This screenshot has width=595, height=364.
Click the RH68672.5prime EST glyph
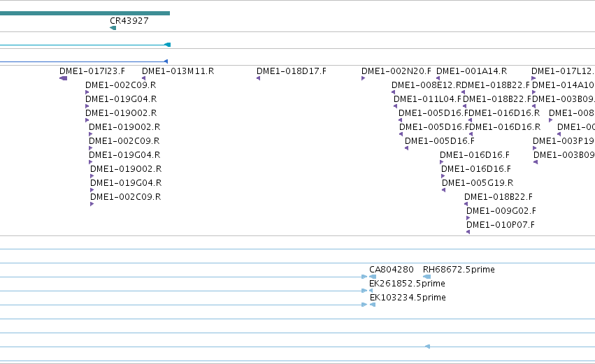click(427, 277)
